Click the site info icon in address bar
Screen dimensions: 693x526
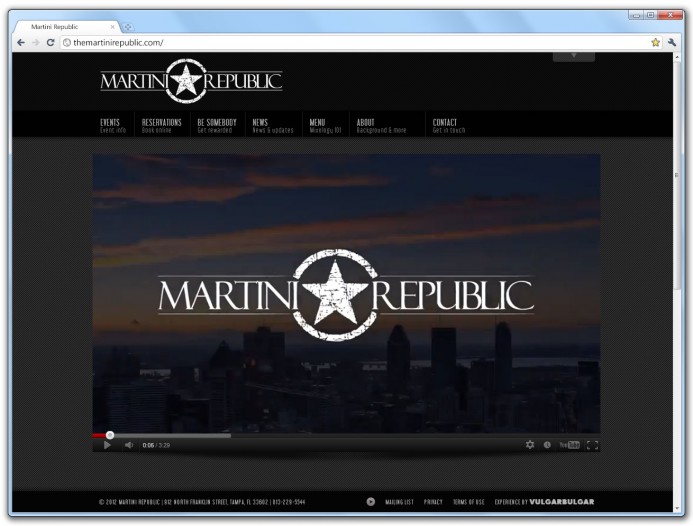[67, 42]
